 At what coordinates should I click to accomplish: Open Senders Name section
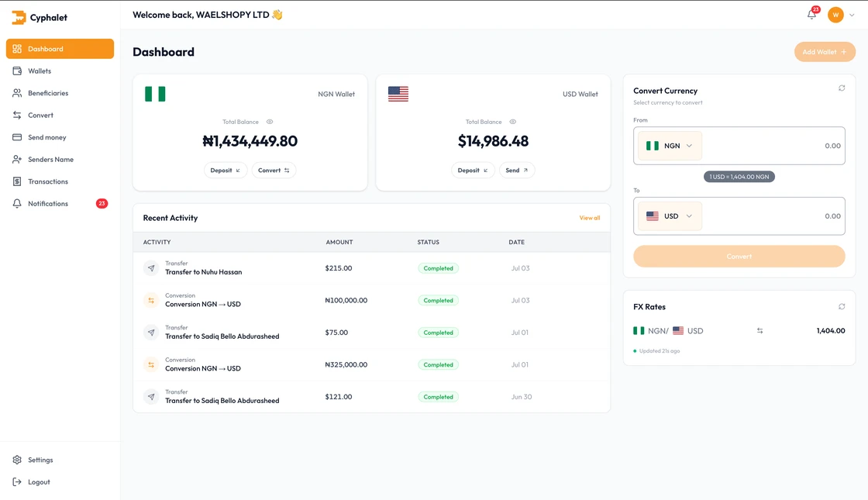click(60, 160)
